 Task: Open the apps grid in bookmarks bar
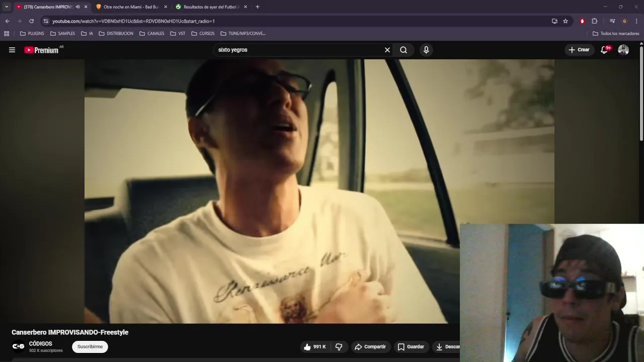click(7, 34)
